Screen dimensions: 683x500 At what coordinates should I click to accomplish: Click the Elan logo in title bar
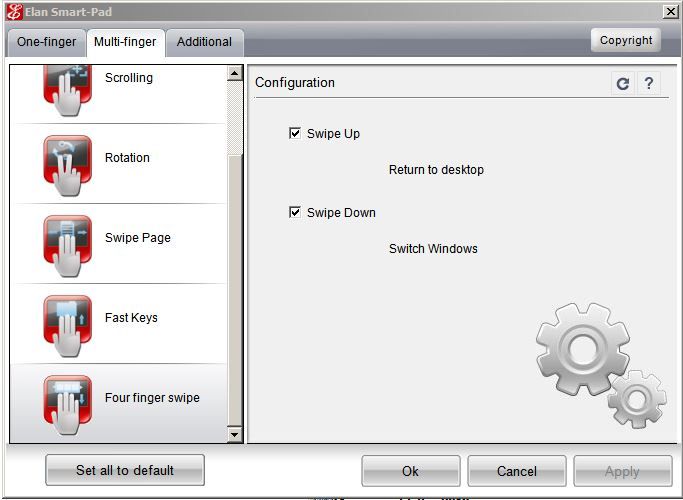[x=14, y=12]
